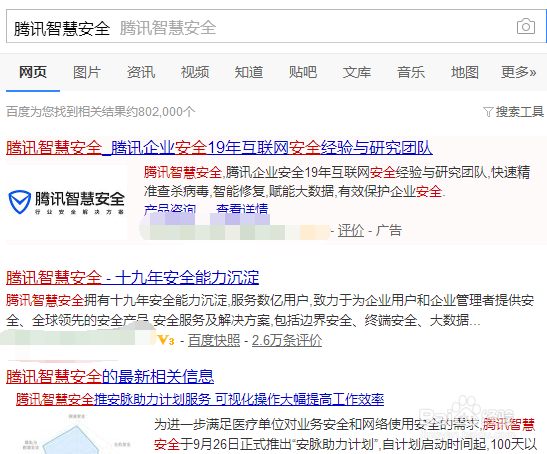Switch to the 图片 tab
The image size is (547, 454).
(x=87, y=72)
